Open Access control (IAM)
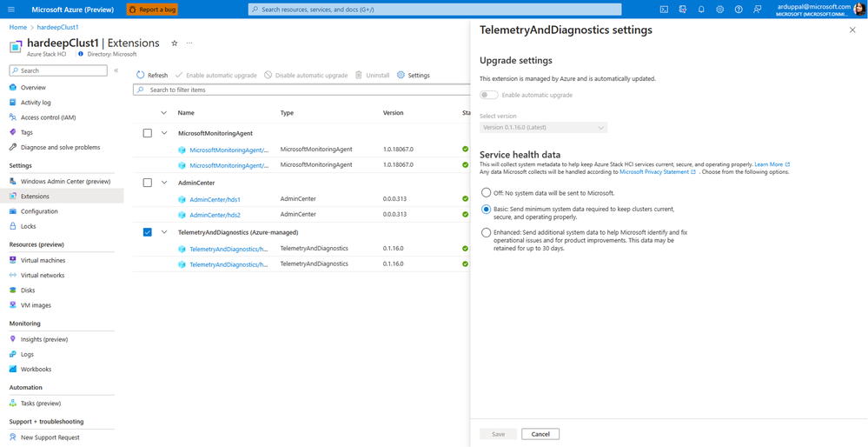Viewport: 868px width, 447px height. pyautogui.click(x=48, y=117)
